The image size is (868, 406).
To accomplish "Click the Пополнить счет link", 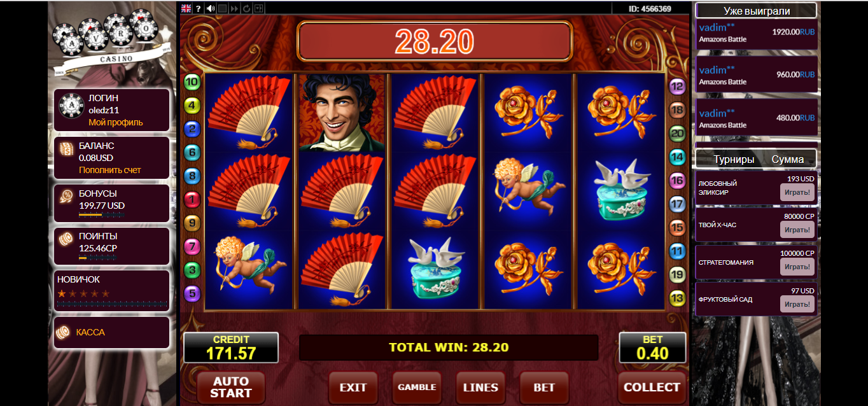I will point(110,170).
